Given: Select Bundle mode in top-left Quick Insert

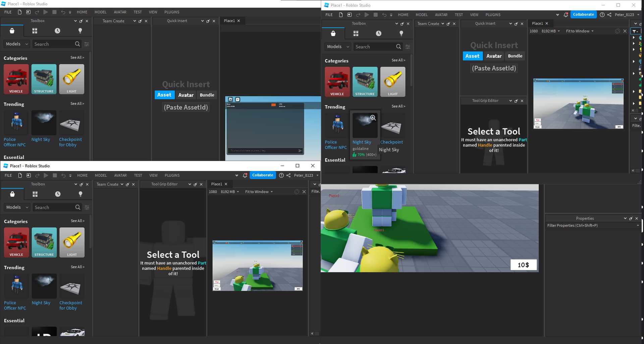Looking at the screenshot, I should pos(207,95).
